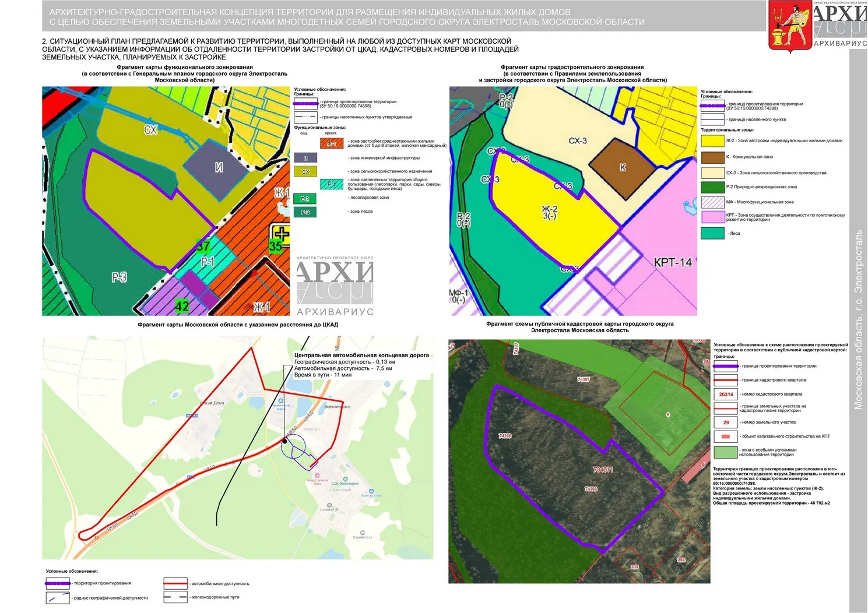Click the gray header title banner
The image size is (868, 613).
403,16
